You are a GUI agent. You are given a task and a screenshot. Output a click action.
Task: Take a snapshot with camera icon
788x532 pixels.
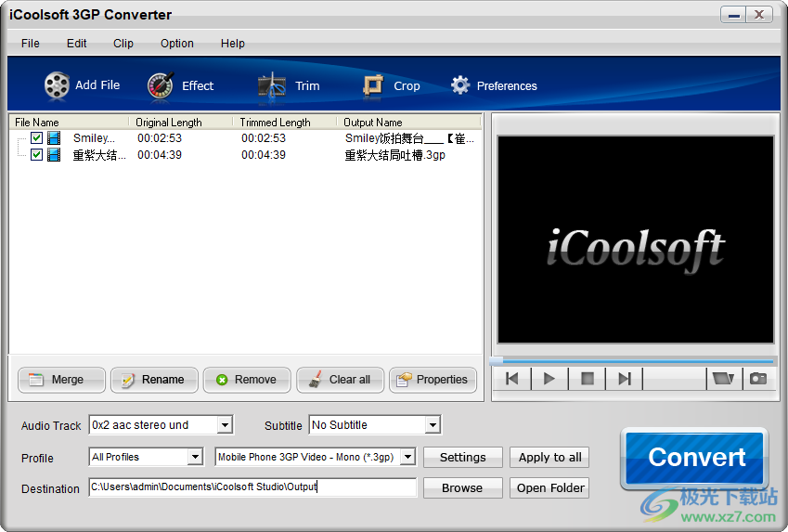[x=758, y=379]
